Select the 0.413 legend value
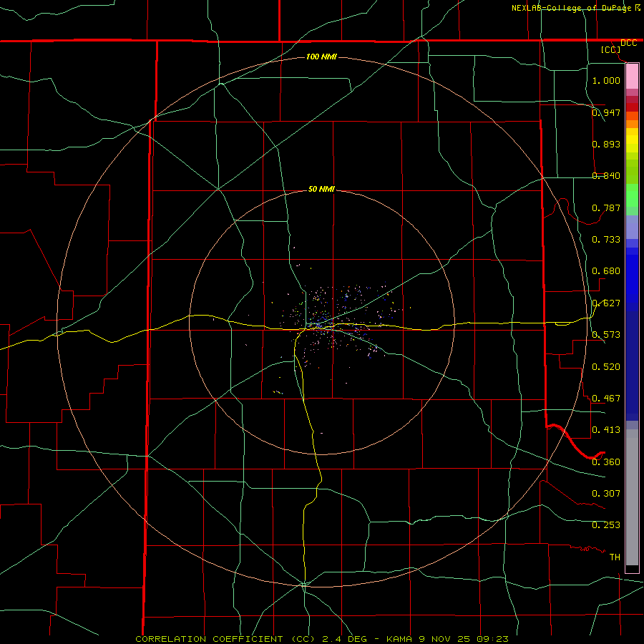 [x=606, y=430]
